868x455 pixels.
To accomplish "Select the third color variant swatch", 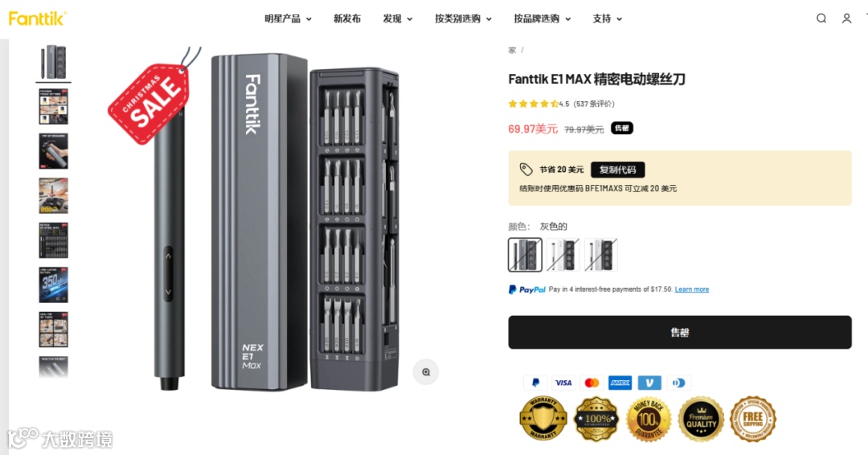I will point(600,255).
